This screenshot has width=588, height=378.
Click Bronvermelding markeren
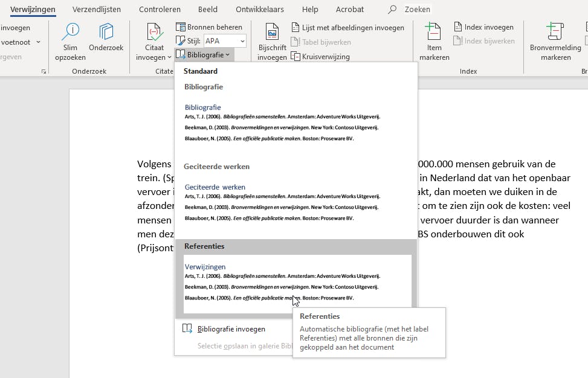click(555, 42)
